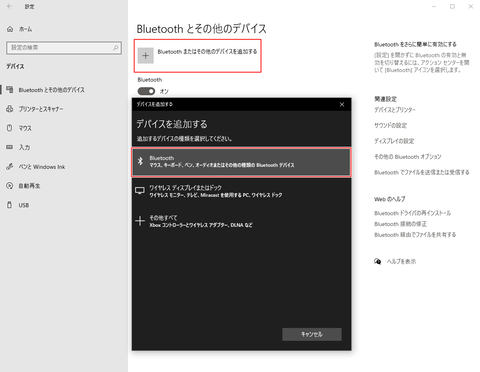This screenshot has height=372, width=480.
Task: Click the Bluetooth symbol icon in dialog
Action: pos(140,161)
